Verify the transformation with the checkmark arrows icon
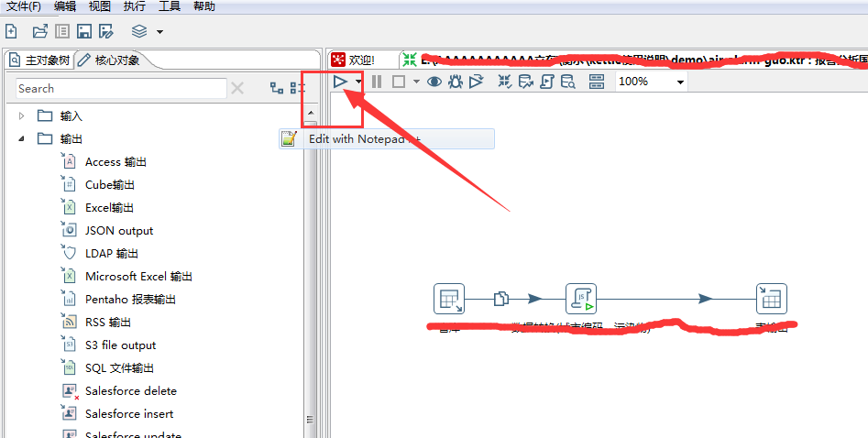This screenshot has width=868, height=438. (504, 82)
